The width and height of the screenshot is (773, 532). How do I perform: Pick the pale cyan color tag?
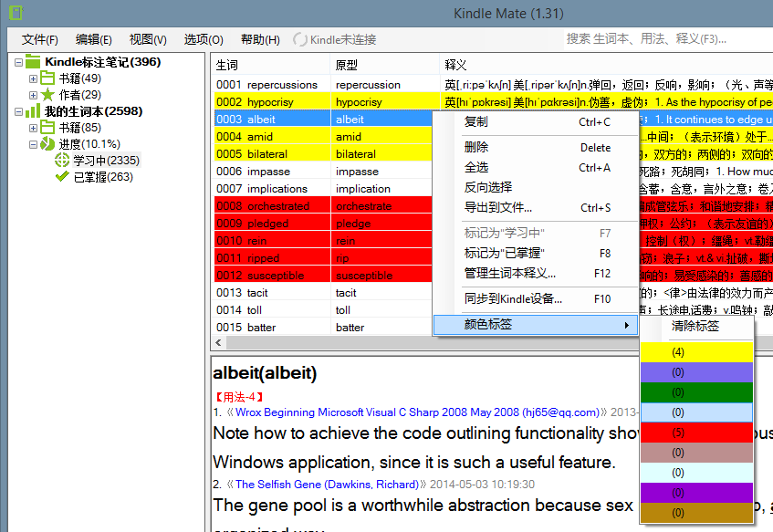click(696, 473)
